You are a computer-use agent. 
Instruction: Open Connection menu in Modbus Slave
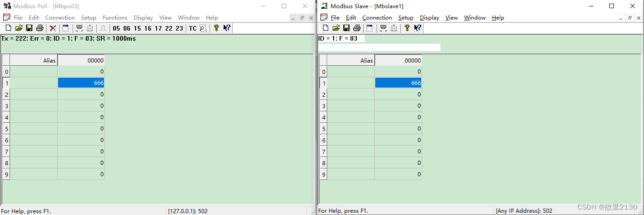(377, 18)
